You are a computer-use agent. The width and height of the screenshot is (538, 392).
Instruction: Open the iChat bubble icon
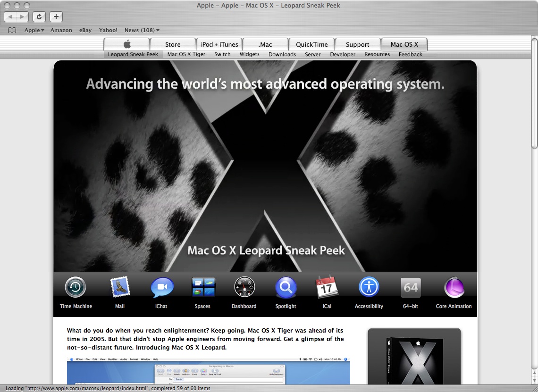point(162,287)
